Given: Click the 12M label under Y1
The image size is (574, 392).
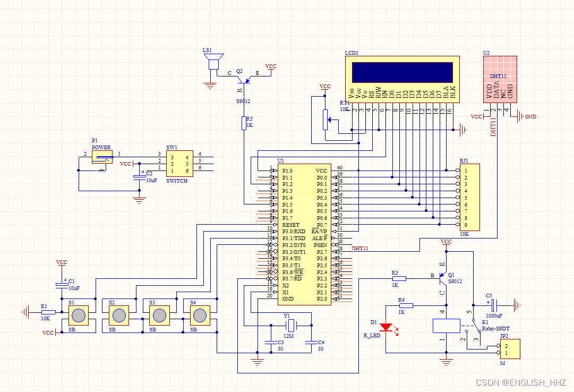Looking at the screenshot, I should [288, 336].
